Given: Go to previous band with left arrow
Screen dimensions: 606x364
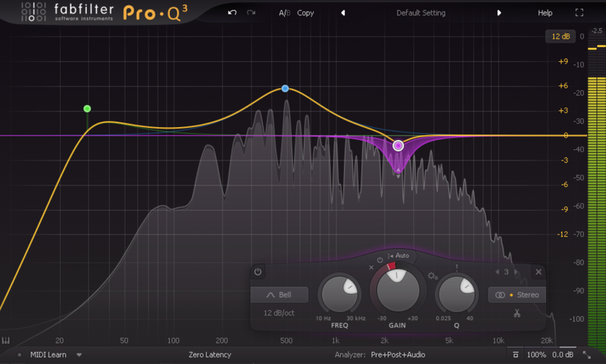Looking at the screenshot, I should point(497,272).
